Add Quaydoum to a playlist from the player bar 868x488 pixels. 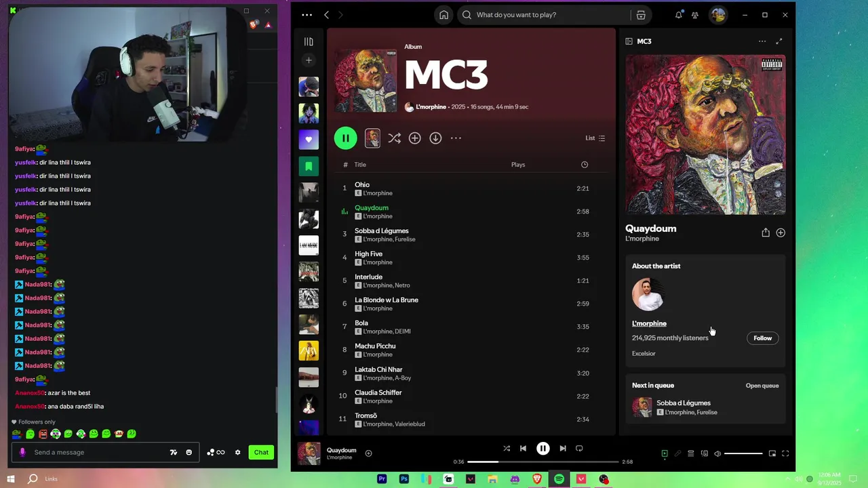(x=368, y=453)
